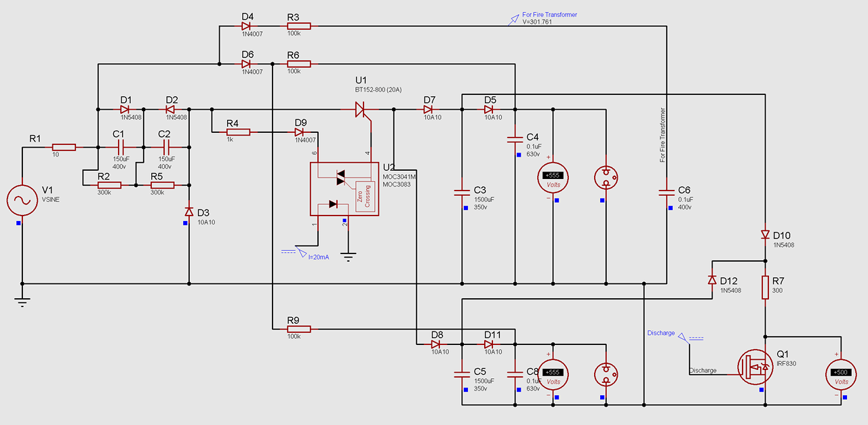868x425 pixels.
Task: Select the R7 300 ohm resistor symbol
Action: [x=765, y=287]
